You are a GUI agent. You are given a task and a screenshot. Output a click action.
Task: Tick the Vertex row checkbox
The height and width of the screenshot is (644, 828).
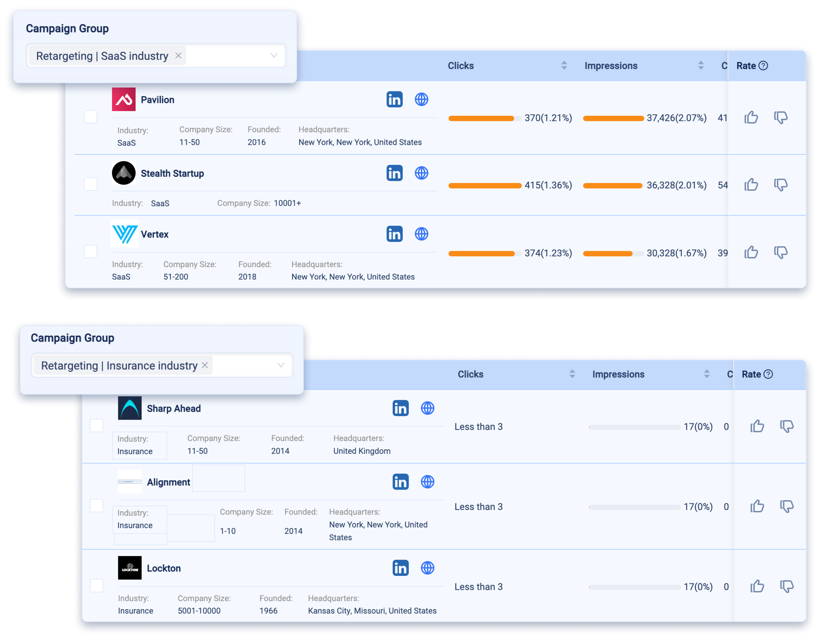click(x=90, y=252)
